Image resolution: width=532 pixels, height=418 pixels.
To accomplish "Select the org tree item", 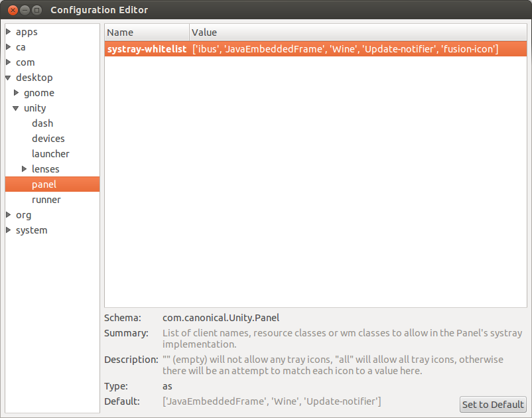I will click(23, 215).
